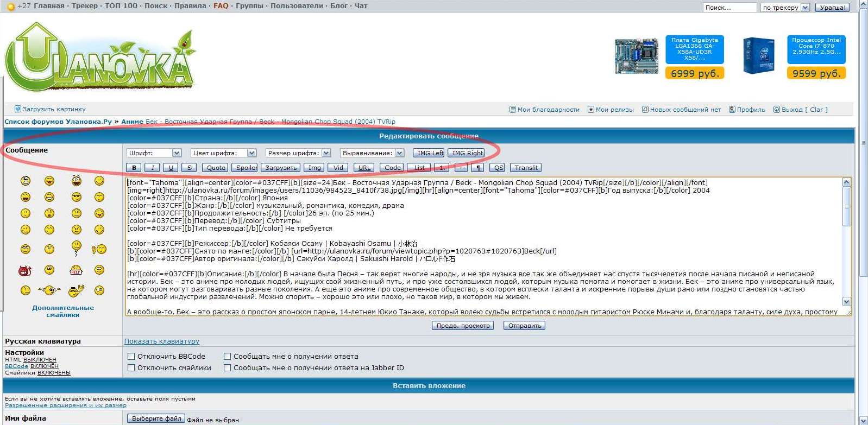Open Разрешенные расширения и их размер link

66,405
